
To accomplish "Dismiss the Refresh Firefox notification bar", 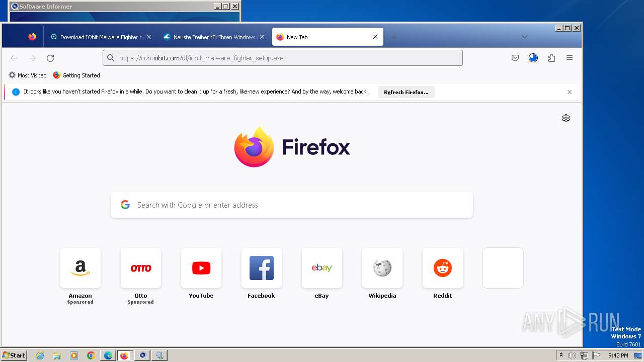I will tap(570, 92).
